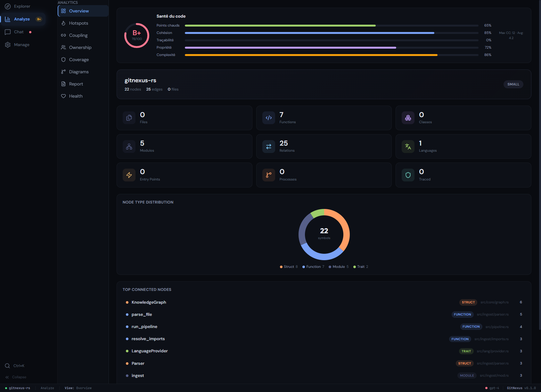Screen dimensions: 541x392
Task: Click the Module legend swatch
Action: (330, 267)
